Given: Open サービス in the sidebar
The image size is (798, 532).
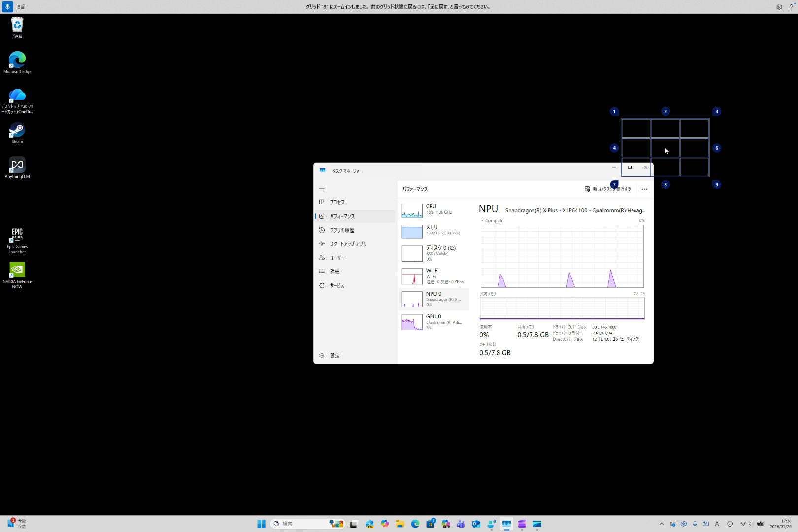Looking at the screenshot, I should pos(355,285).
